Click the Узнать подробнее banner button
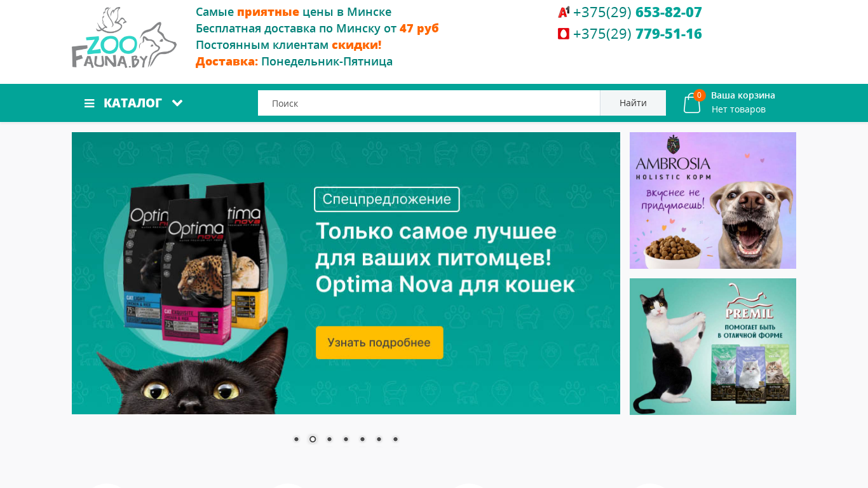Screen dimensions: 868x488 [x=379, y=342]
